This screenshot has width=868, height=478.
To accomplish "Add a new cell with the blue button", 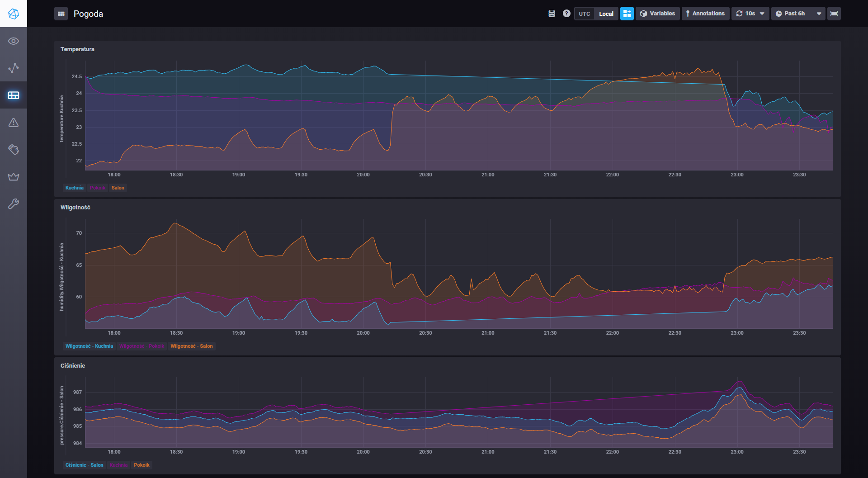I will tap(627, 13).
